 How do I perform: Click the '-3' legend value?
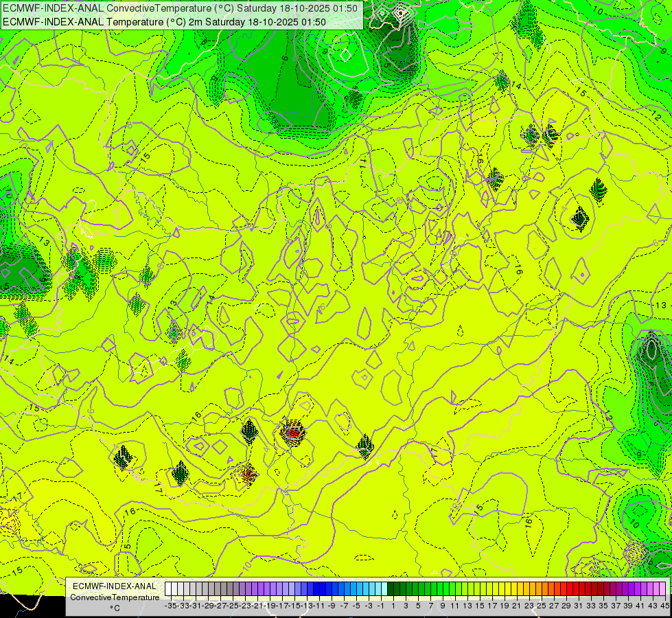pyautogui.click(x=369, y=606)
